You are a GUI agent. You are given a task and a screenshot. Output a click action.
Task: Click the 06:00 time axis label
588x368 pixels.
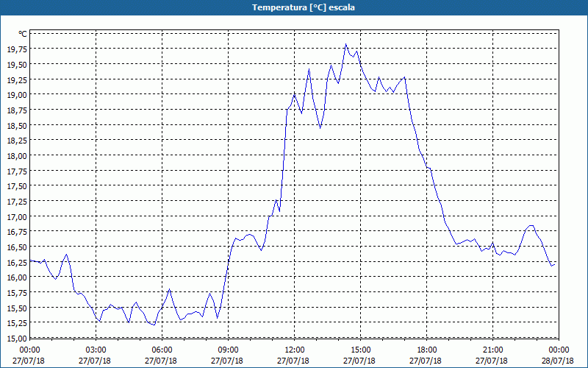(x=162, y=350)
